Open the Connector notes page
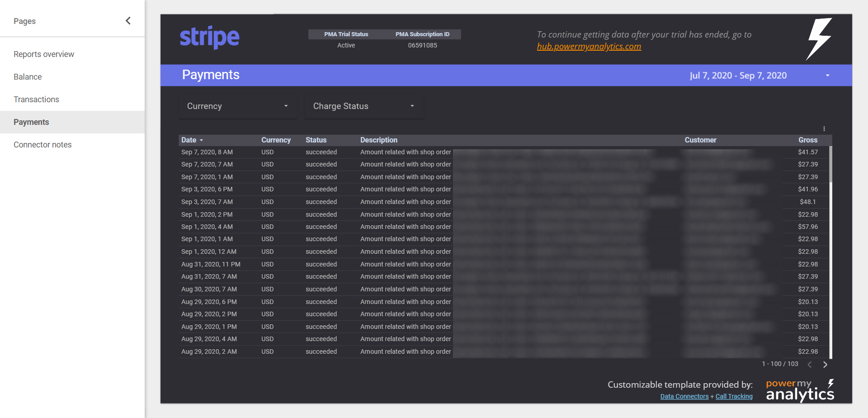 click(42, 145)
